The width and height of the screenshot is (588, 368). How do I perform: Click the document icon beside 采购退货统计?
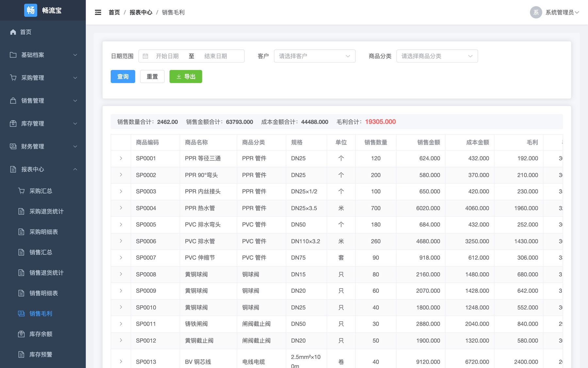[21, 211]
